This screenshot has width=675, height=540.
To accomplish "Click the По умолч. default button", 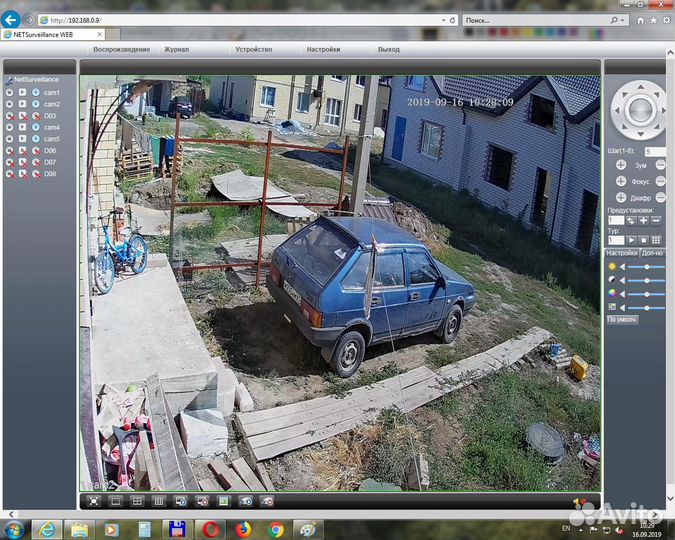I will [622, 318].
